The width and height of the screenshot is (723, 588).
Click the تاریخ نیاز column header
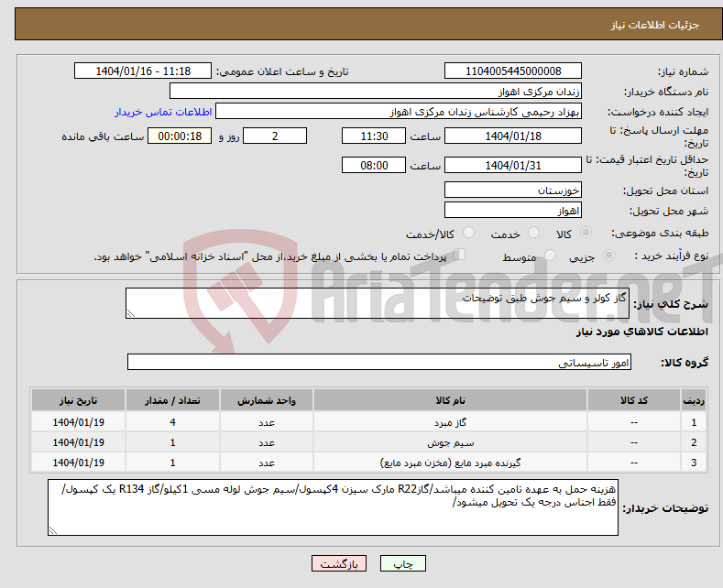coord(78,400)
